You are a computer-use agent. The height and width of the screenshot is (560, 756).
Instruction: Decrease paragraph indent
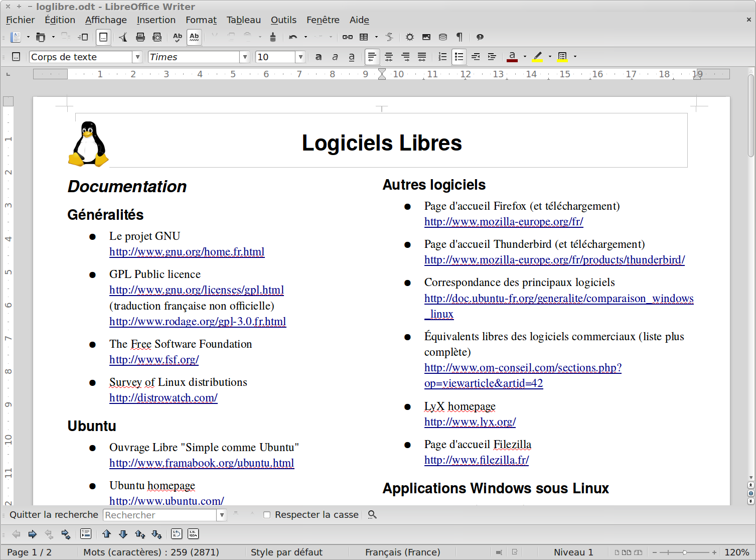[476, 57]
